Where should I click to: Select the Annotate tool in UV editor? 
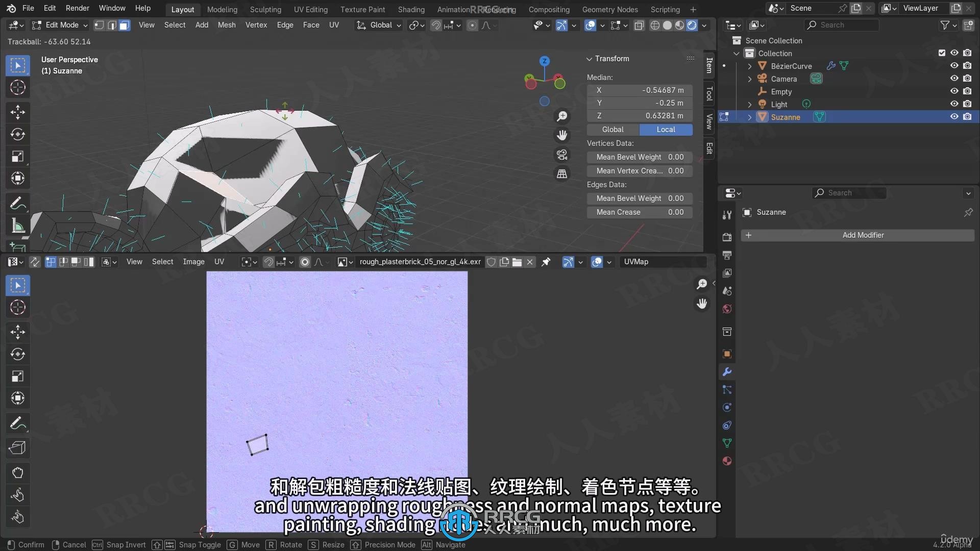point(18,423)
